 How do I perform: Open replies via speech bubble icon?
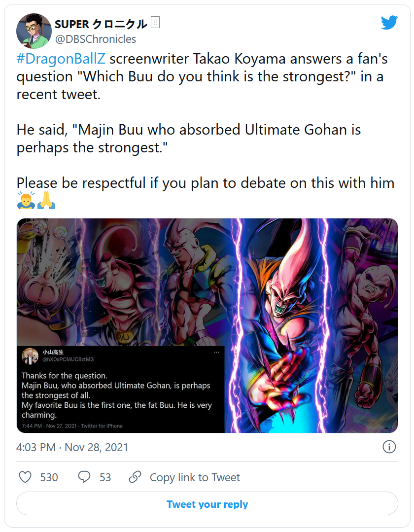point(84,477)
